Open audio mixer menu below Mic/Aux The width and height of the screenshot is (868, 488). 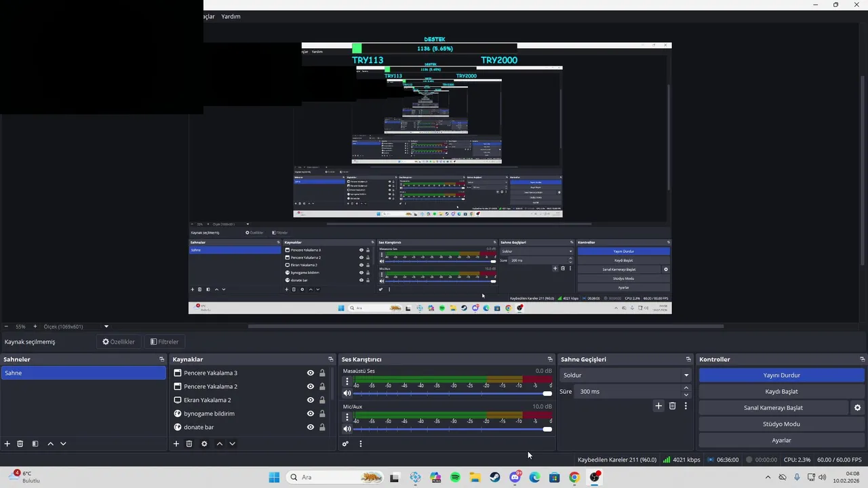coord(361,444)
